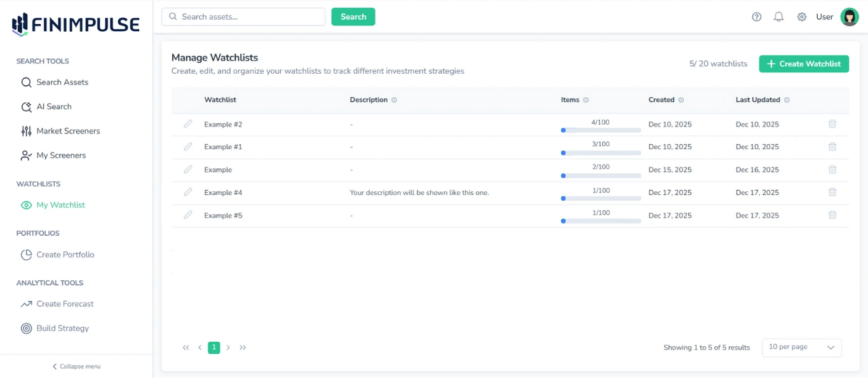Open Create Forecast tool

point(64,304)
